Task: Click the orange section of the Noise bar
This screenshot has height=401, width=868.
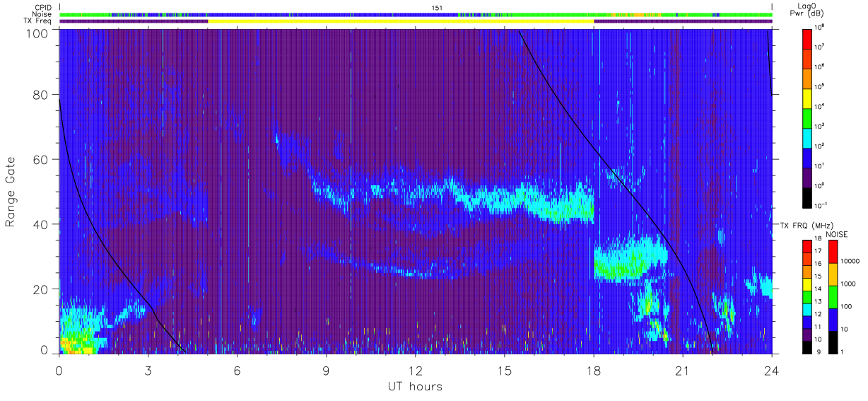Action: tap(640, 14)
